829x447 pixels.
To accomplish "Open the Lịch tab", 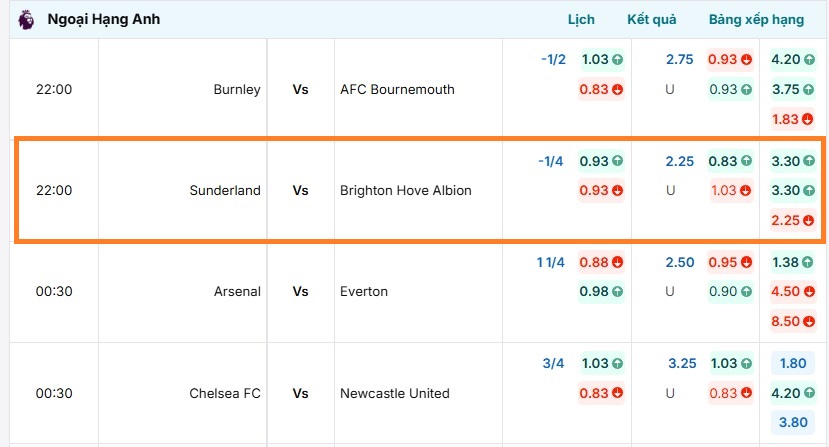I will pyautogui.click(x=581, y=19).
